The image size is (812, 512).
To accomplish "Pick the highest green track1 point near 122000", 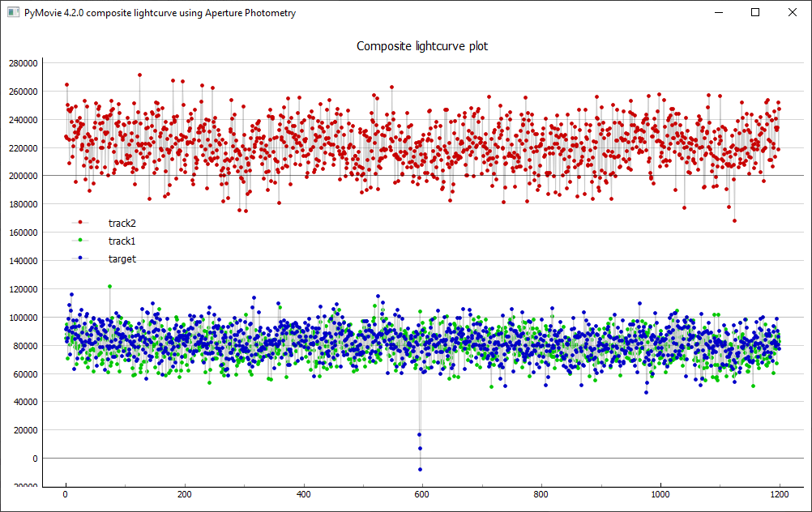I will point(109,286).
